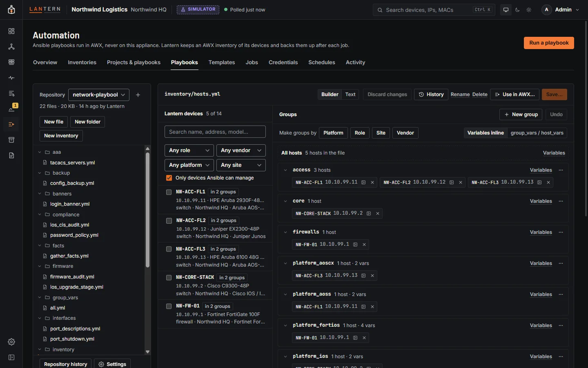588x368 pixels.
Task: Check the NW-ACC-FL3 device checkbox
Action: coord(169,249)
